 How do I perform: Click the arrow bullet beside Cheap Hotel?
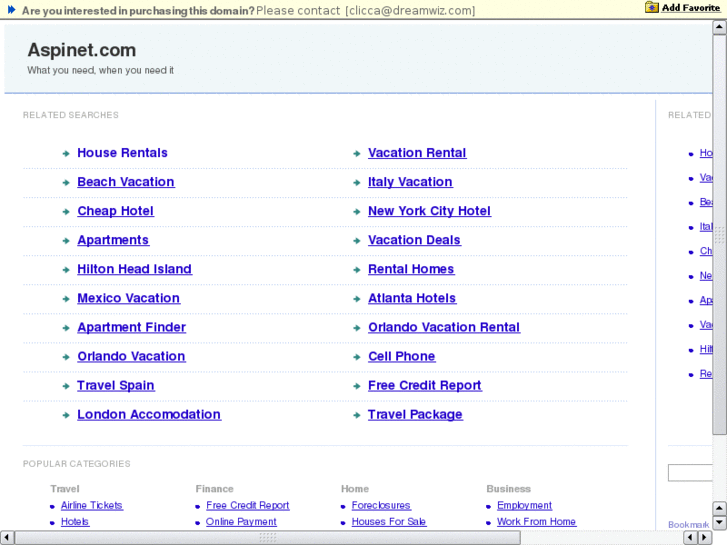pyautogui.click(x=66, y=212)
